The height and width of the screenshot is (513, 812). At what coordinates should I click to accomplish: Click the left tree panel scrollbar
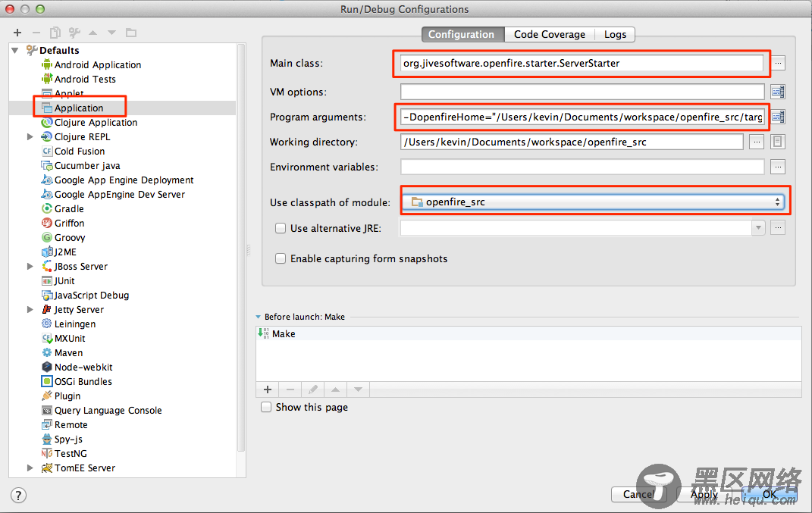[240, 249]
